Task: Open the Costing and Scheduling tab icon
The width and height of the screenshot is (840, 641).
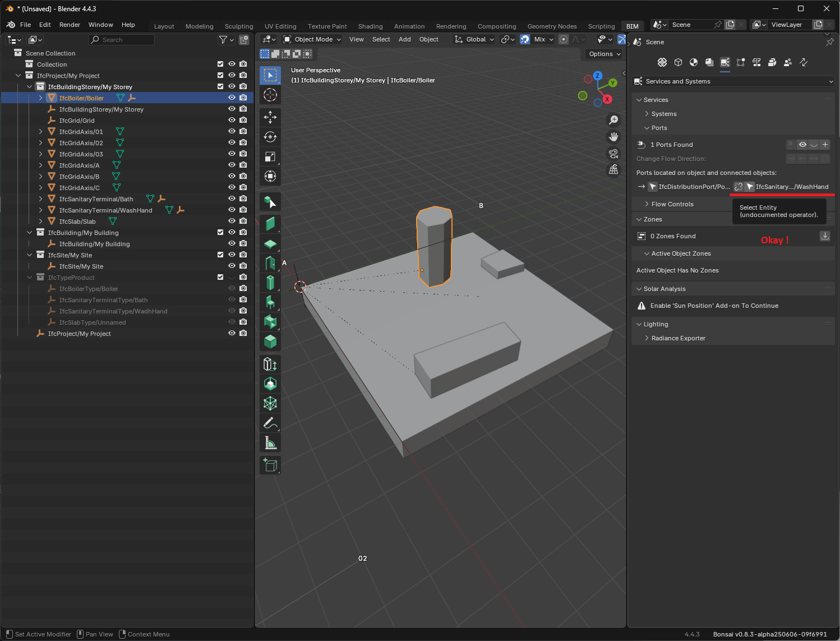Action: (x=756, y=62)
